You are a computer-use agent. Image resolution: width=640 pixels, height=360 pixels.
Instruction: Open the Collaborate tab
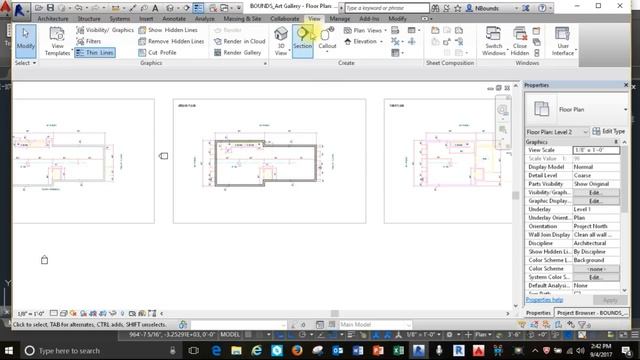[284, 19]
